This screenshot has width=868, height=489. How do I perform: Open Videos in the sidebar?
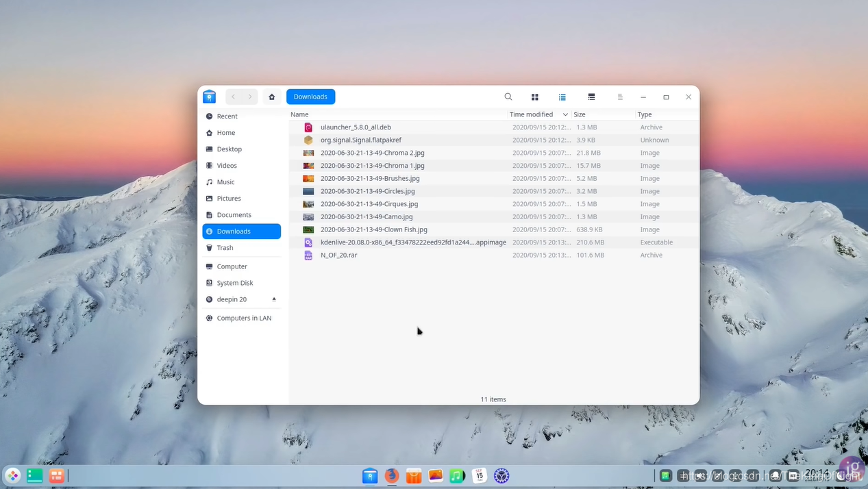(242, 166)
